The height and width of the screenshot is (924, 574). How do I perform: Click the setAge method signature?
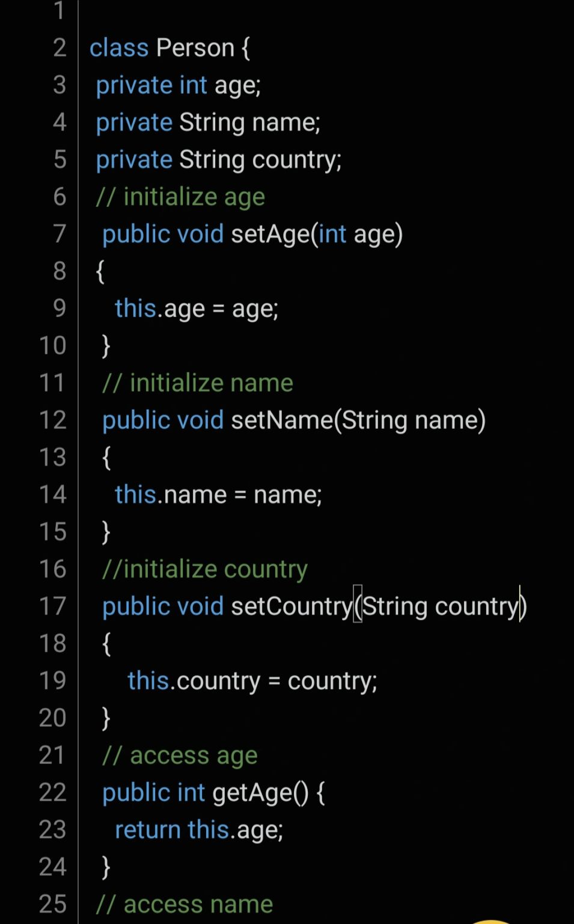point(252,234)
